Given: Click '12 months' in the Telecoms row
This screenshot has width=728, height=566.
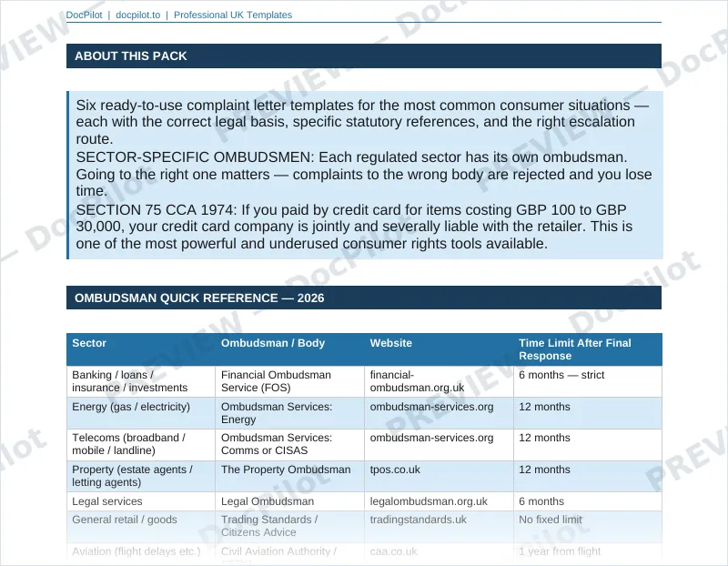Looking at the screenshot, I should click(588, 444).
